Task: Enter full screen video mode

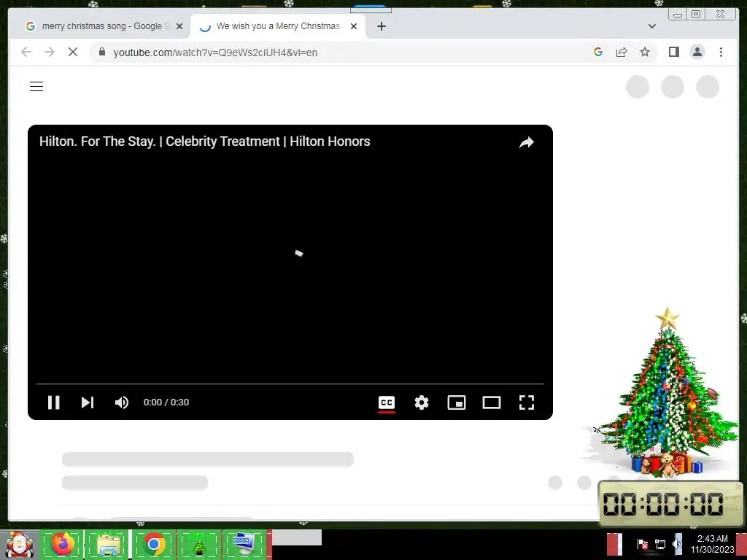Action: click(x=527, y=402)
